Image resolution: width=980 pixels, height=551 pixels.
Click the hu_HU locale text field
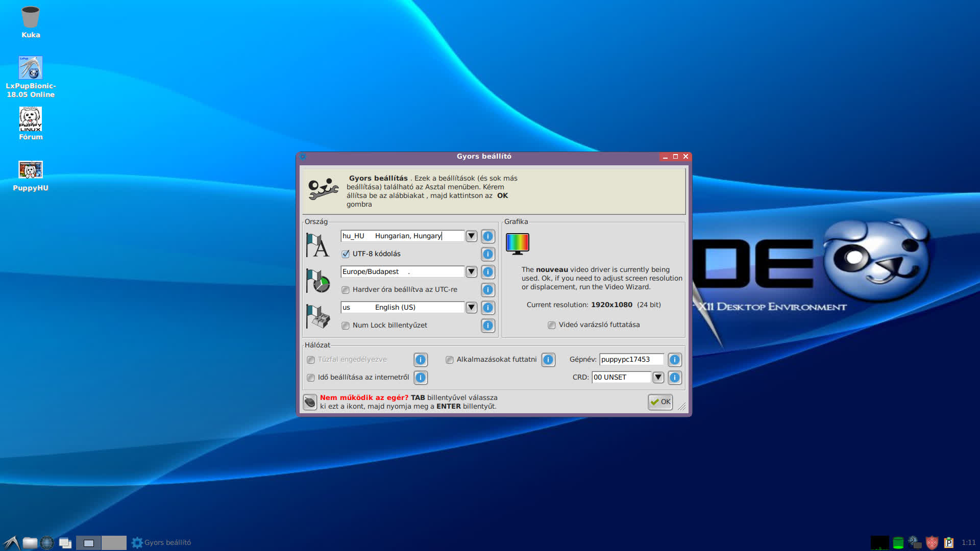click(402, 236)
